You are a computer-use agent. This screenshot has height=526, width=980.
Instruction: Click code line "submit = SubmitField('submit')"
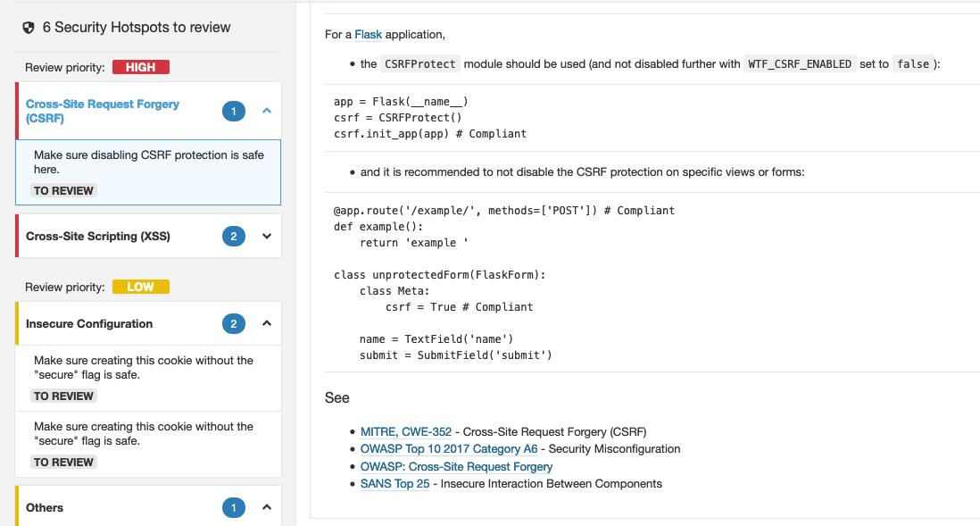coord(455,355)
